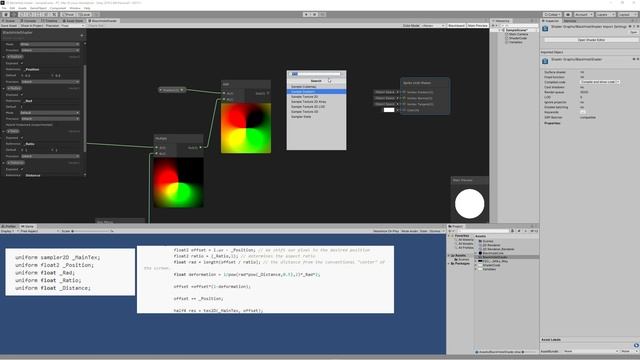Click the Project search-by-type filter icon
The image size is (640, 360).
click(x=513, y=231)
